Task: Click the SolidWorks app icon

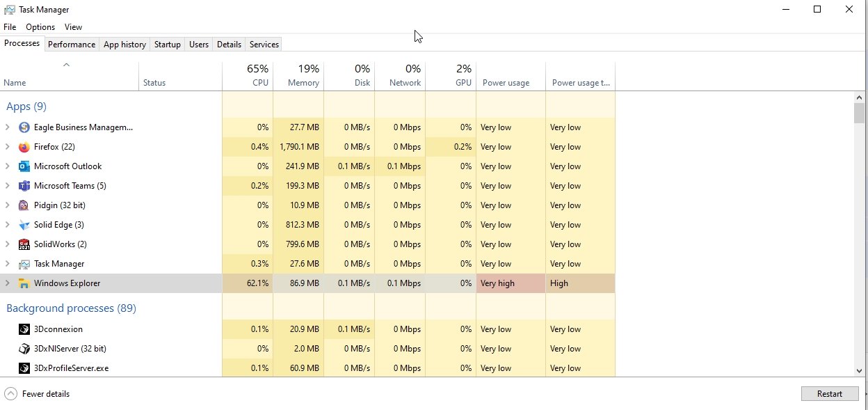Action: coord(24,244)
